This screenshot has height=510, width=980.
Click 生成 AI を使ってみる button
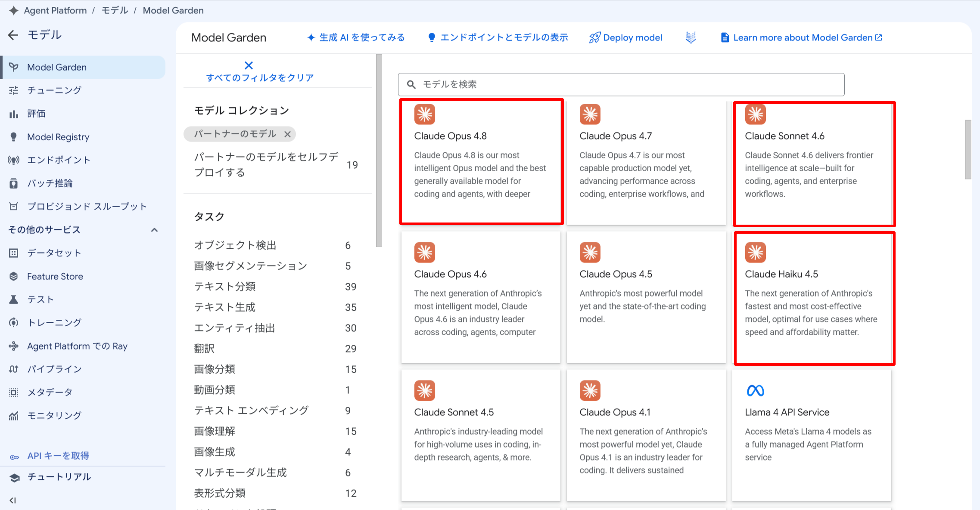[356, 37]
